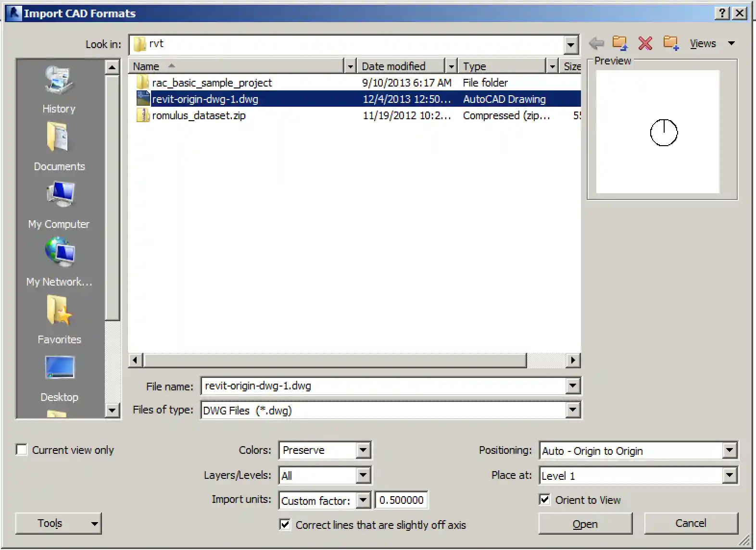Open the Documents places icon
Image resolution: width=756 pixels, height=550 pixels.
click(x=59, y=137)
